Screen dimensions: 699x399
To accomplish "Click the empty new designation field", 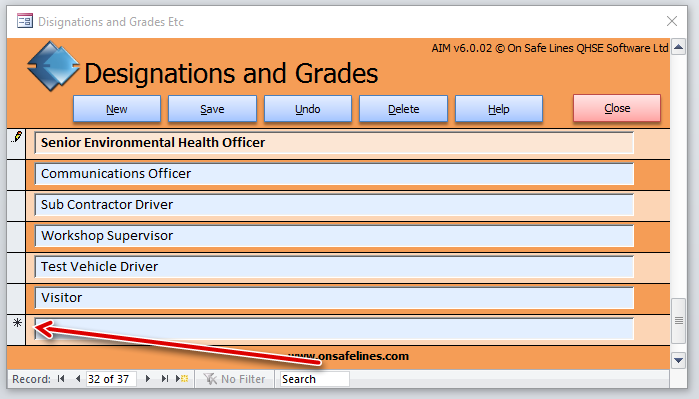I will click(x=334, y=329).
